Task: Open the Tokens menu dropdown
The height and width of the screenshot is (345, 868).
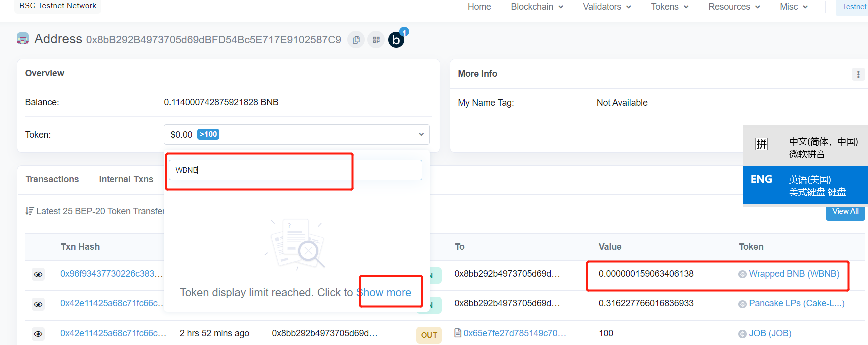Action: pyautogui.click(x=670, y=7)
